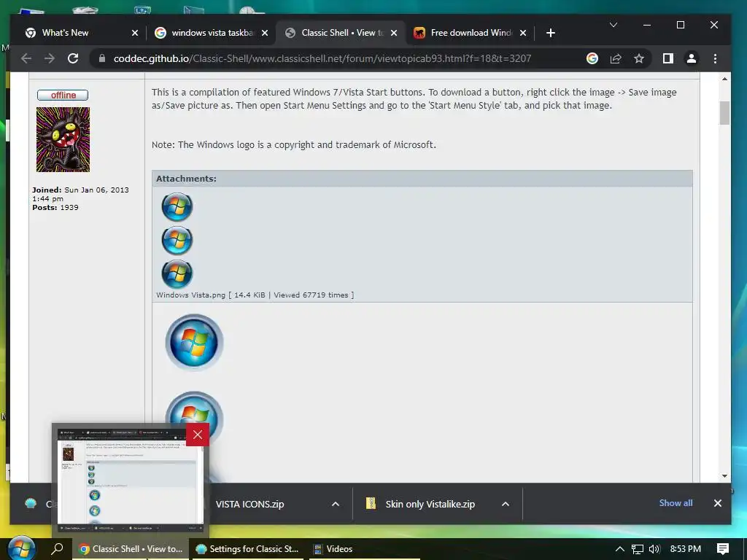Go back to previous page in Chrome

click(x=26, y=58)
